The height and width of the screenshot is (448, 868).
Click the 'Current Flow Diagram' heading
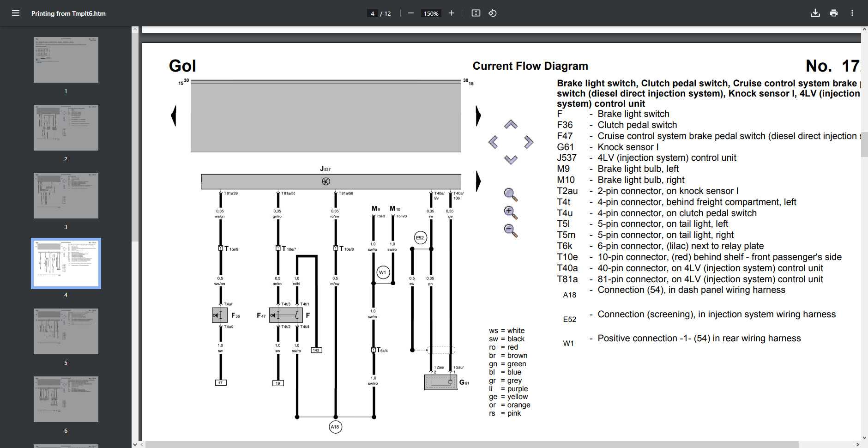point(530,66)
